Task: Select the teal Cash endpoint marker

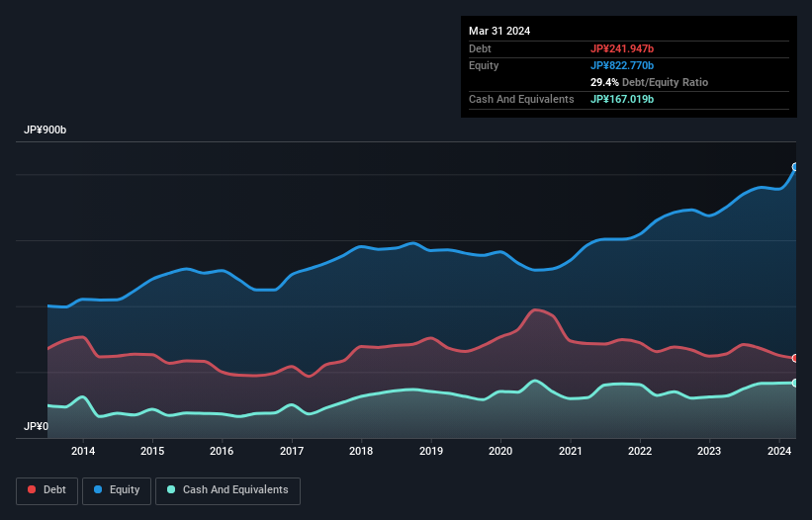Action: pyautogui.click(x=795, y=383)
